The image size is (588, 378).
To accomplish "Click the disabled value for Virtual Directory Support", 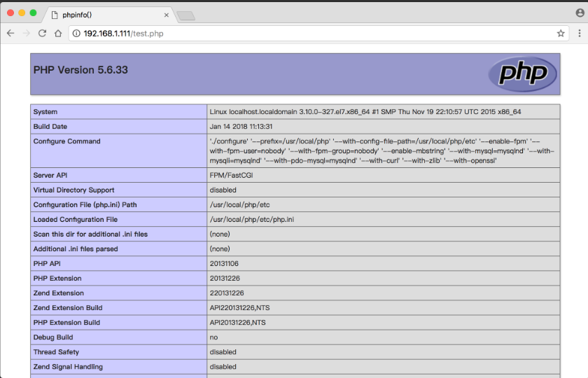I will click(x=223, y=190).
